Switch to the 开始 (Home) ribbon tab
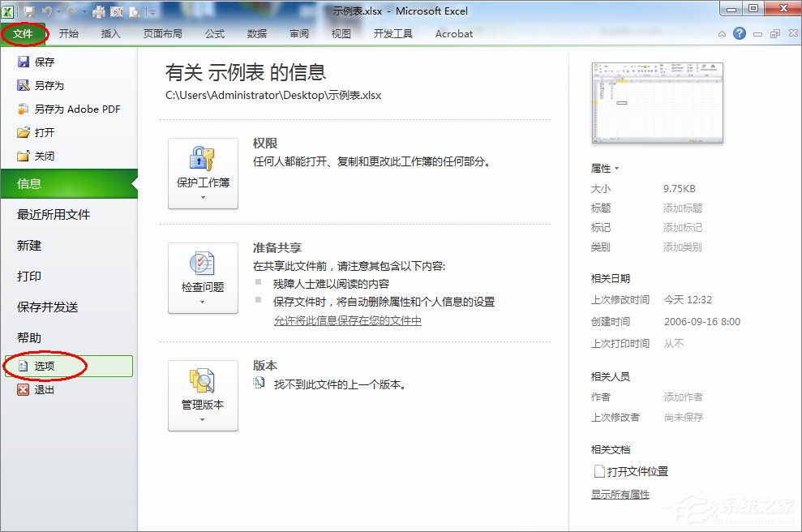 point(71,33)
